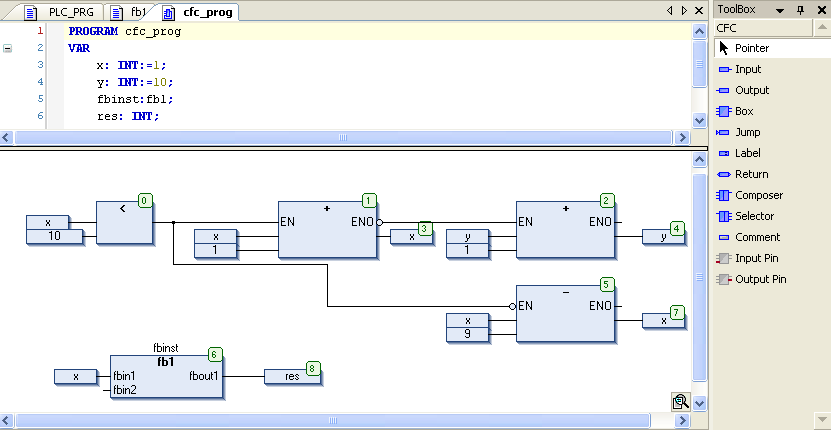Select the res output element in diagram
The height and width of the screenshot is (430, 831).
(291, 377)
